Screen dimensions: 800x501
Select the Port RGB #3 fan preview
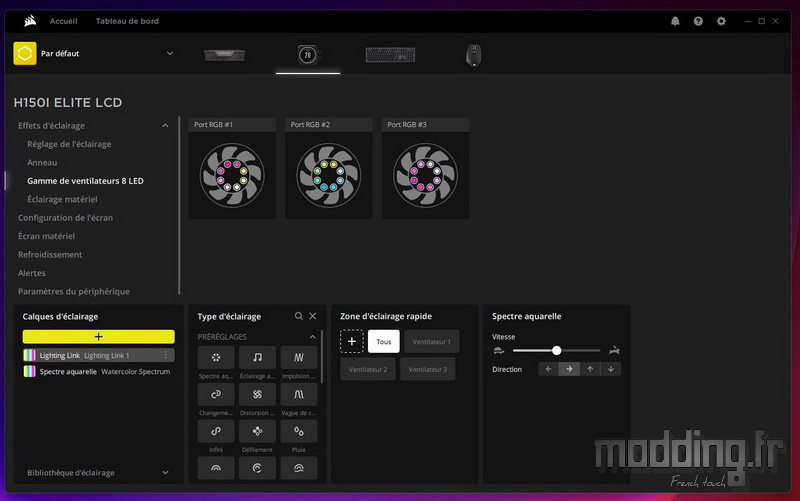425,175
